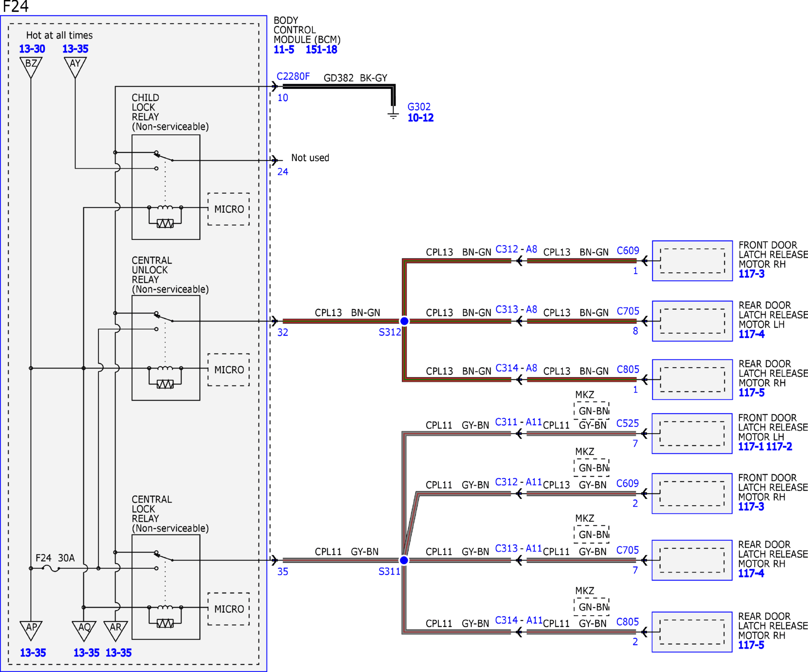Click the C314 - A11 connector label
Image resolution: width=808 pixels, height=672 pixels.
519,620
